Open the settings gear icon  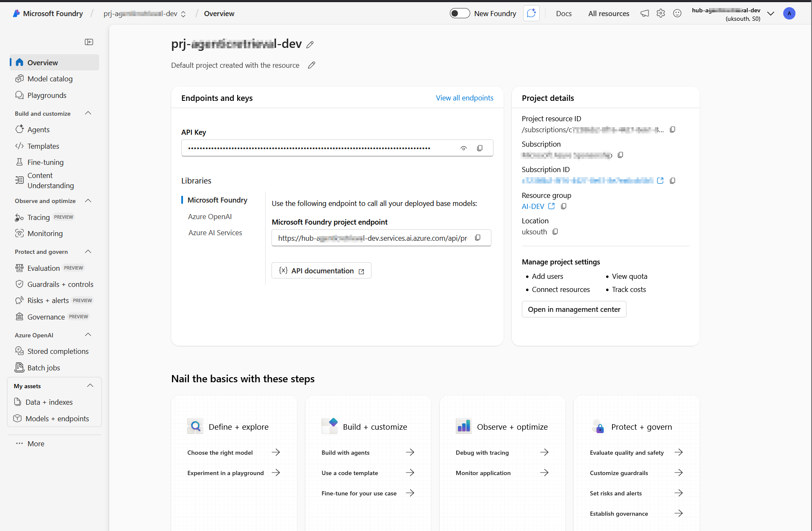[x=660, y=14]
